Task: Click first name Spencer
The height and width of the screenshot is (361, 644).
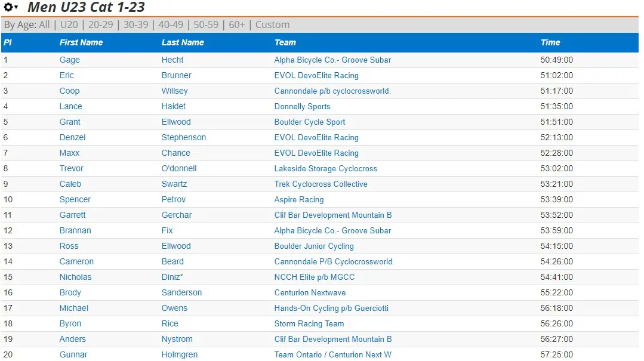Action: coord(75,200)
